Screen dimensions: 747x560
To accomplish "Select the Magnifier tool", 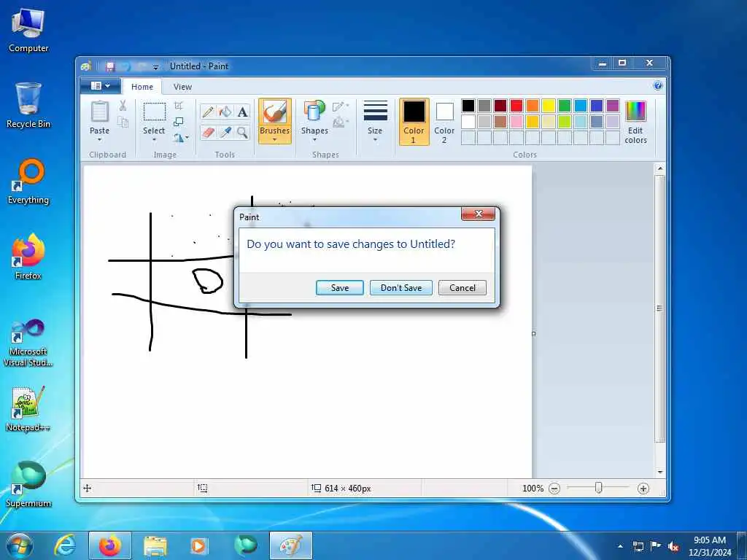I will [242, 132].
